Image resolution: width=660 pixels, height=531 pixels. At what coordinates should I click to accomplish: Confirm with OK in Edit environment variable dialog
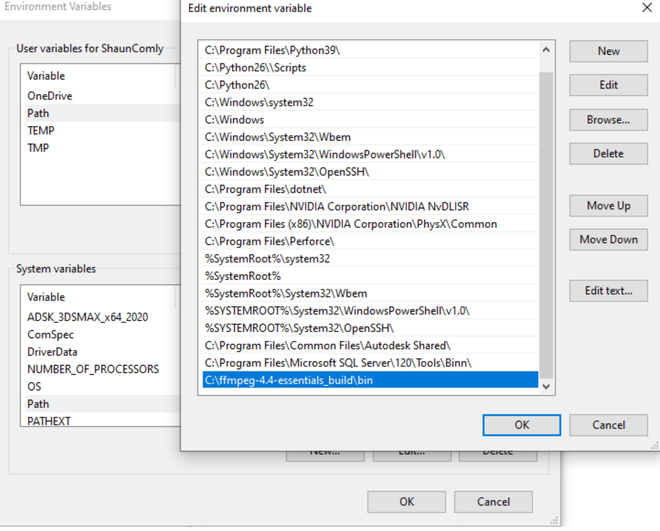point(522,425)
